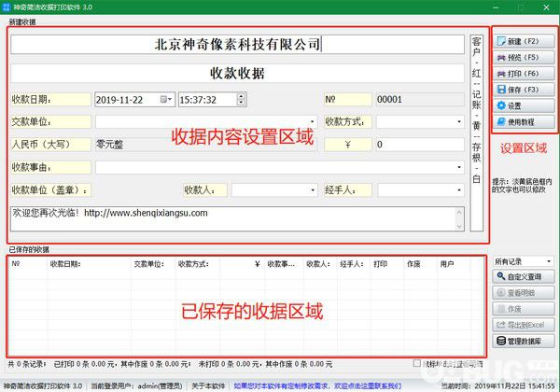The height and width of the screenshot is (392, 560).
Task: Click the 新建 (F2) new receipt button
Action: 524,41
